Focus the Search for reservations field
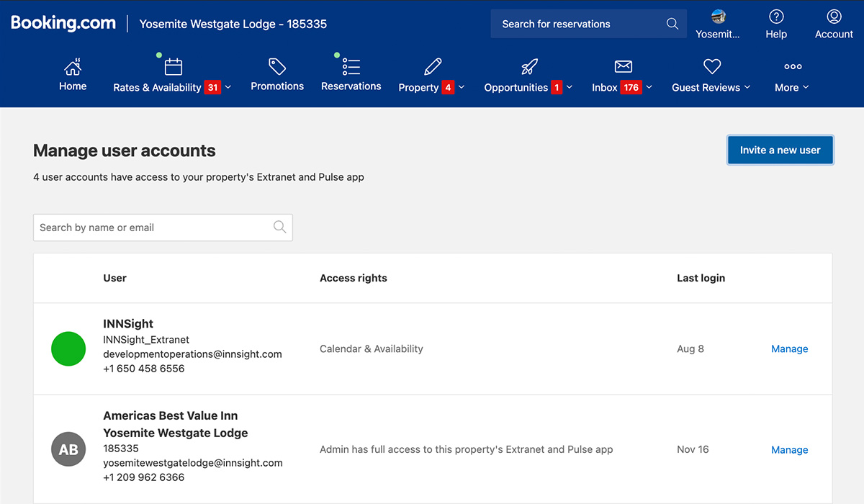Viewport: 864px width, 504px height. (x=588, y=24)
